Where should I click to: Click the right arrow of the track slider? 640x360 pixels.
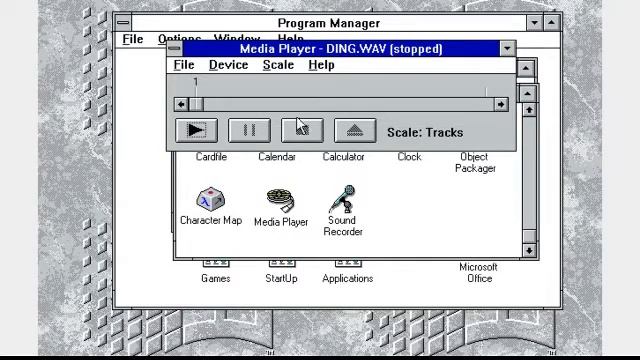[x=501, y=104]
